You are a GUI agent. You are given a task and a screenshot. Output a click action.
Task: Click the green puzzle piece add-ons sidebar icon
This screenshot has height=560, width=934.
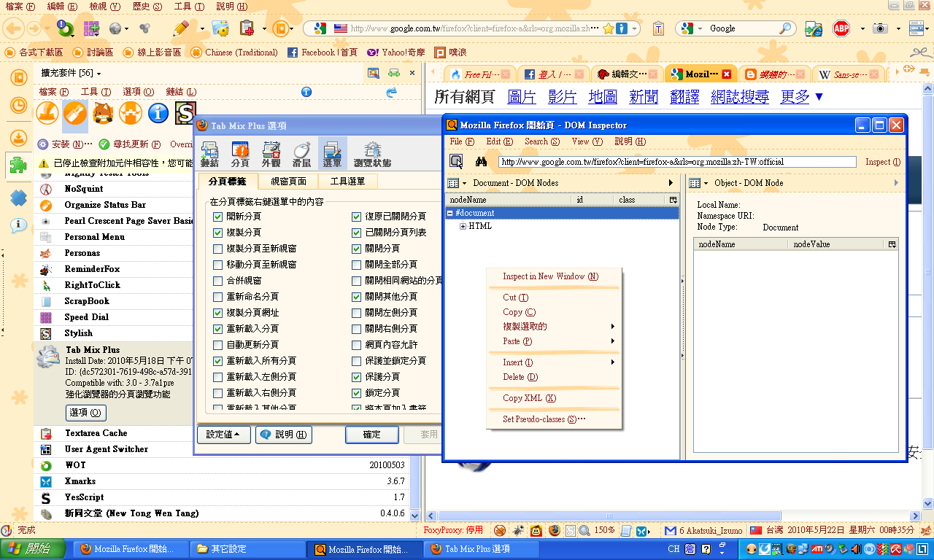tap(19, 166)
